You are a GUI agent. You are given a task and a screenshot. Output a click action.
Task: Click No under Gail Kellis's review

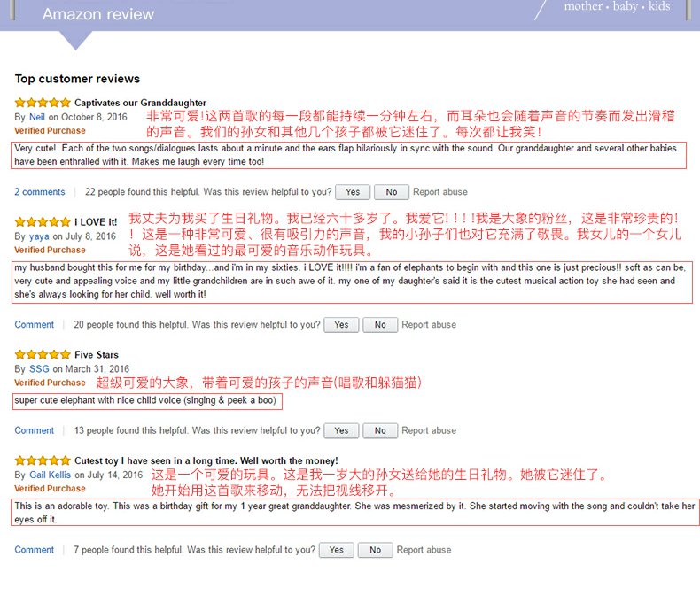point(375,550)
